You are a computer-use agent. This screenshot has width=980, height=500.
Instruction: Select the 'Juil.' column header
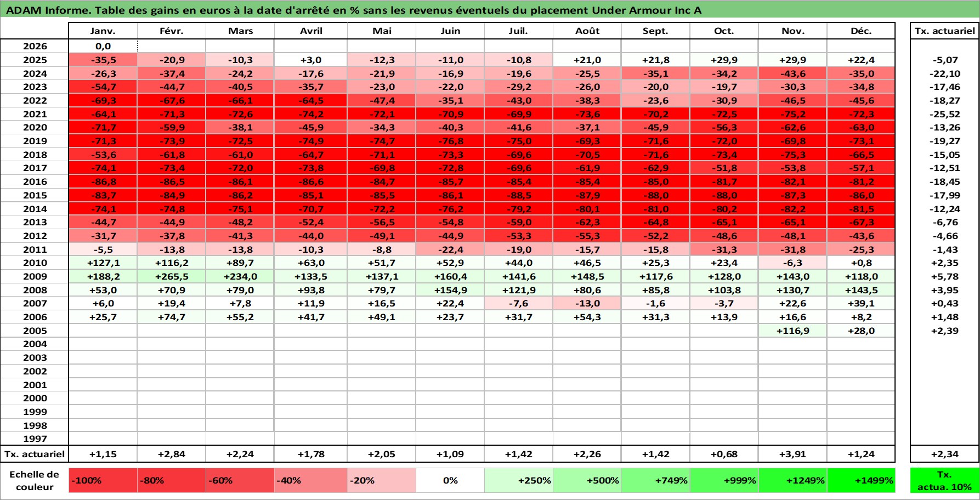(x=519, y=31)
